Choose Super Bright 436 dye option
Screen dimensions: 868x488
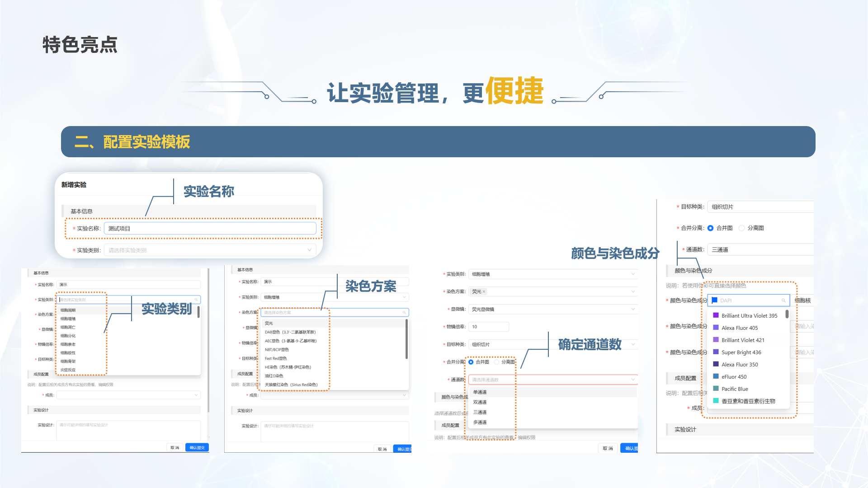click(x=741, y=352)
